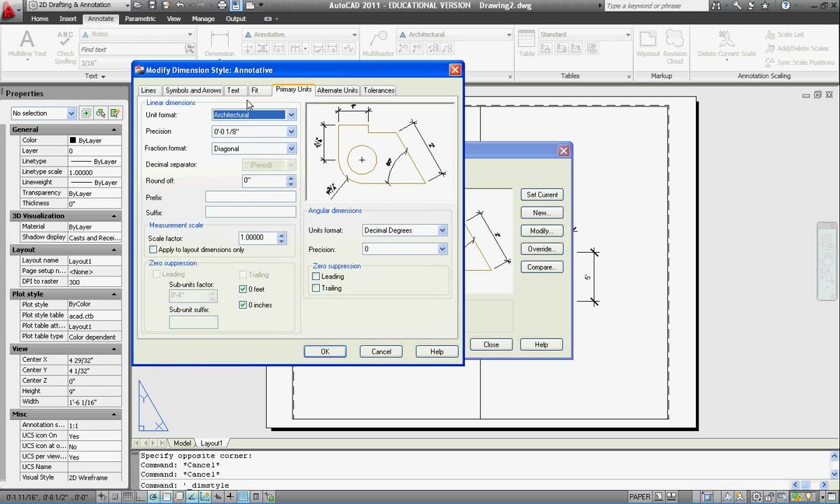Click the Undo arrow in quick access toolbar
The image size is (840, 504).
pyautogui.click(x=180, y=5)
